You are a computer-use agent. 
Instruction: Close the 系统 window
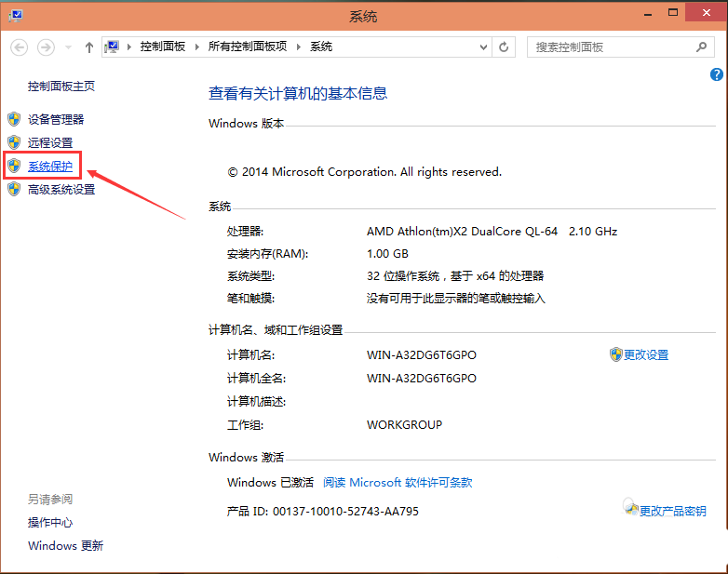coord(707,12)
